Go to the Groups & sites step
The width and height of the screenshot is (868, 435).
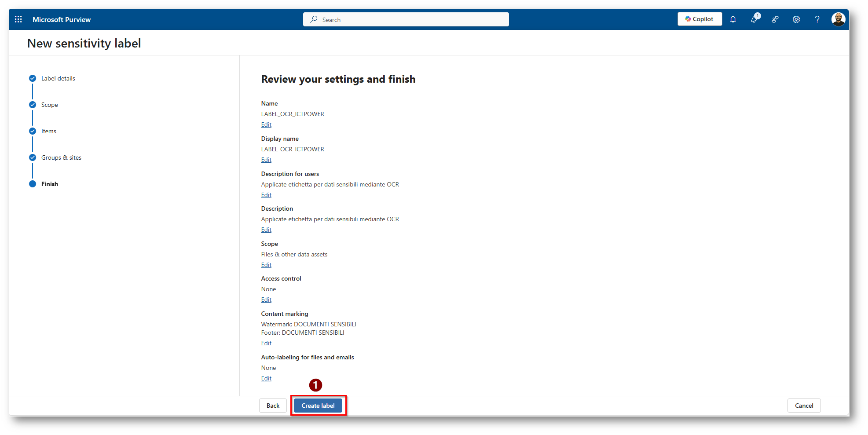tap(61, 157)
